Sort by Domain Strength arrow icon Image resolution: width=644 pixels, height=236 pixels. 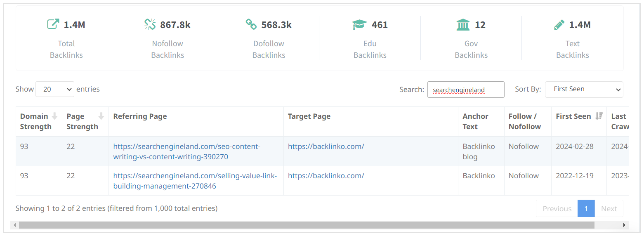(x=54, y=116)
